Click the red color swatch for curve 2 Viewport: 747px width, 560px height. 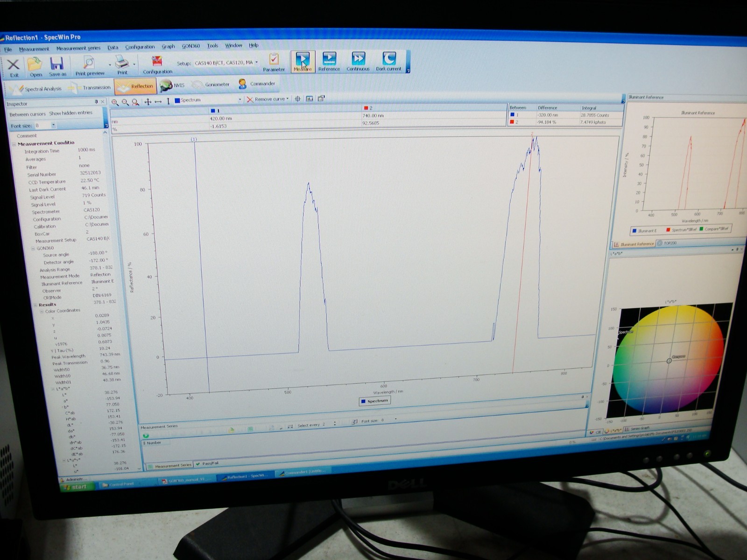tap(366, 107)
